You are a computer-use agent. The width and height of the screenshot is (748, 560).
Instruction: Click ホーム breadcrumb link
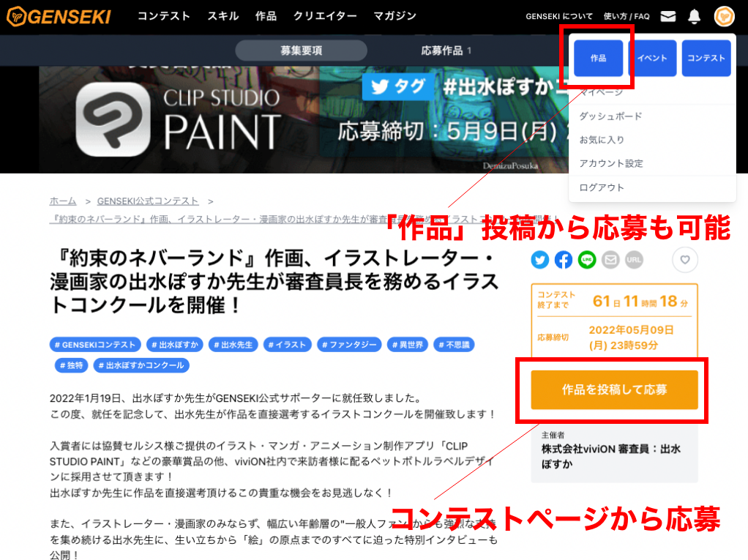(63, 201)
